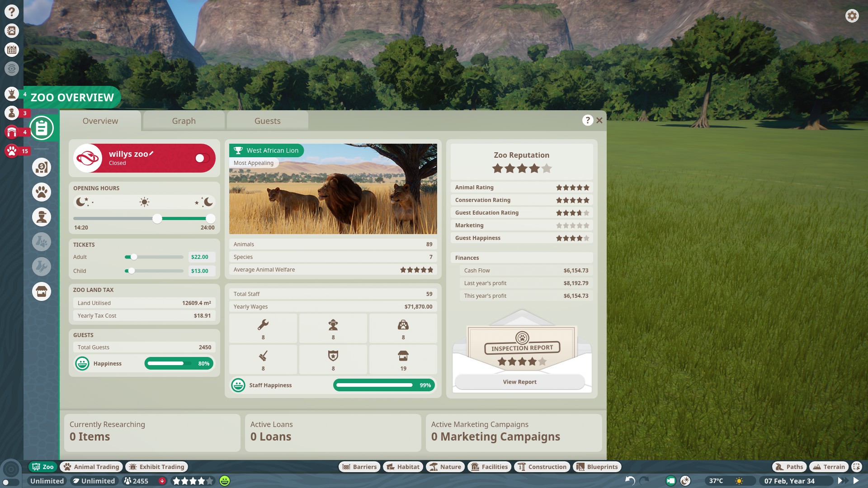Screen dimensions: 868x488
Task: Open the chess piece alerts with badge 4
Action: coord(12,94)
